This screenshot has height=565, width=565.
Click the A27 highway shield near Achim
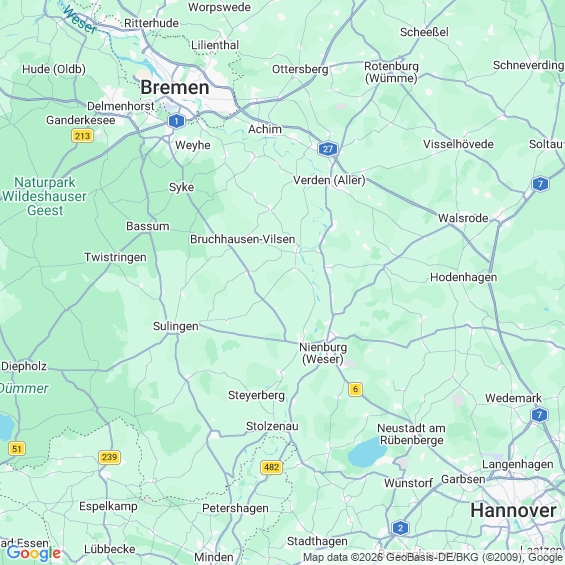tap(328, 149)
